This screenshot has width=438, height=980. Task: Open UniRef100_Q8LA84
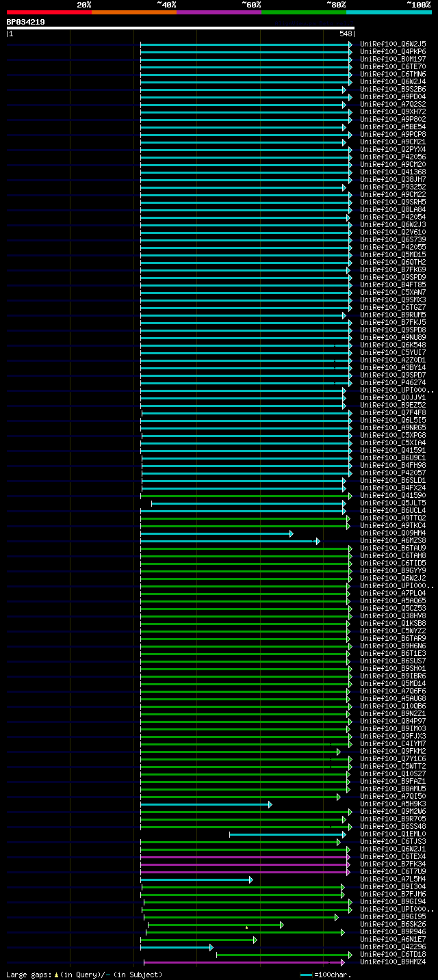tap(393, 209)
